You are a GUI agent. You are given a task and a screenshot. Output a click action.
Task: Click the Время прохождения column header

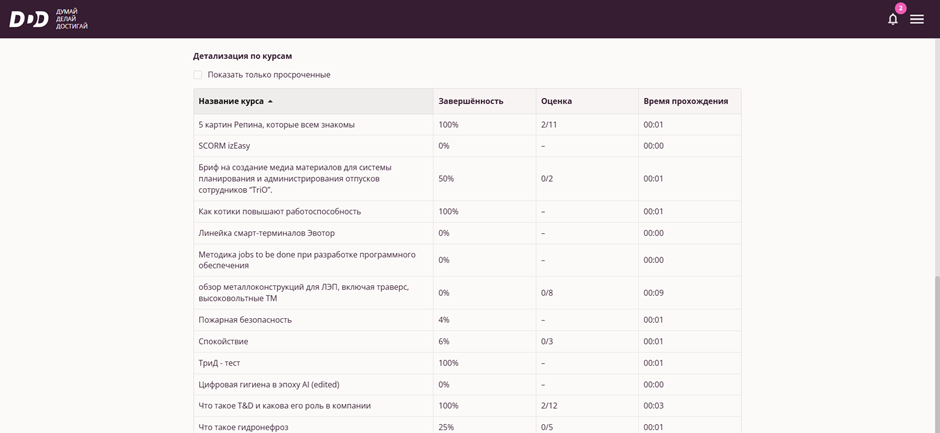click(x=686, y=101)
